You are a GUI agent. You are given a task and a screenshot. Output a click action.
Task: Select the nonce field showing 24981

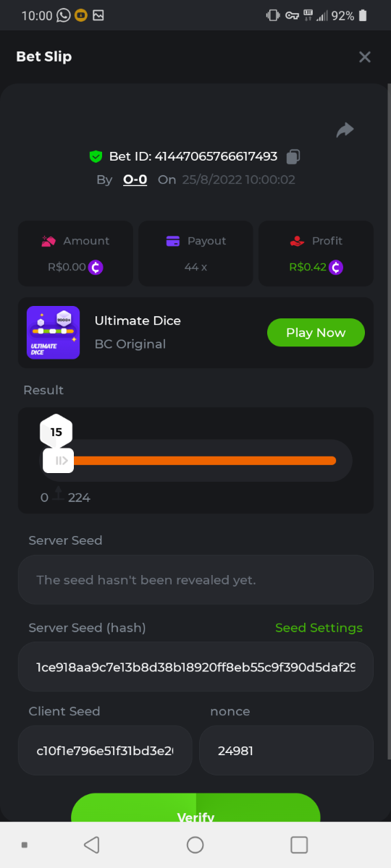pyautogui.click(x=286, y=750)
